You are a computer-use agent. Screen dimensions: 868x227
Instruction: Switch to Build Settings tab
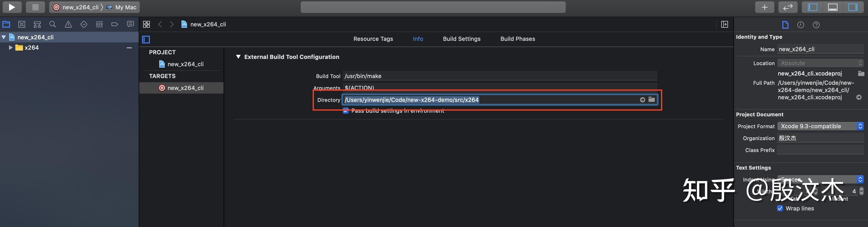[x=461, y=39]
